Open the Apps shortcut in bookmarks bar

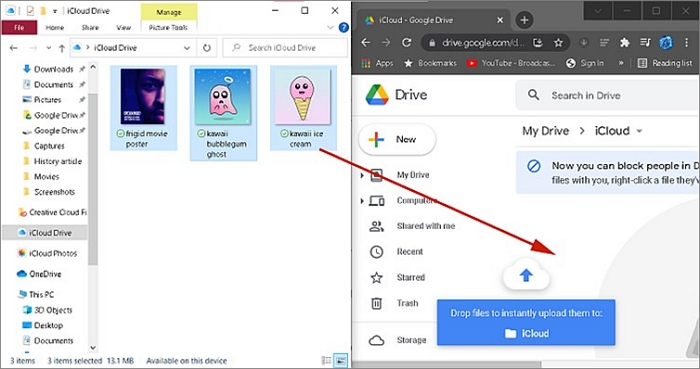pyautogui.click(x=378, y=63)
